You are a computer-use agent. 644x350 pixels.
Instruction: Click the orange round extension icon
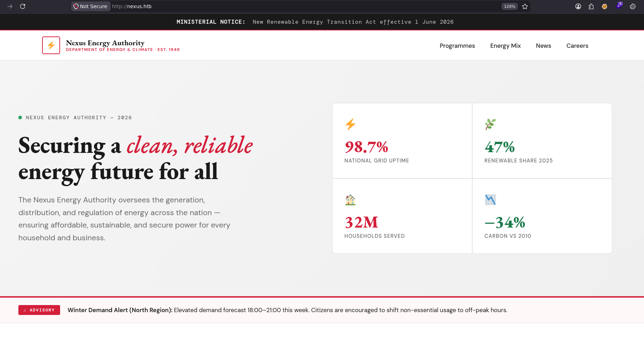pyautogui.click(x=605, y=6)
